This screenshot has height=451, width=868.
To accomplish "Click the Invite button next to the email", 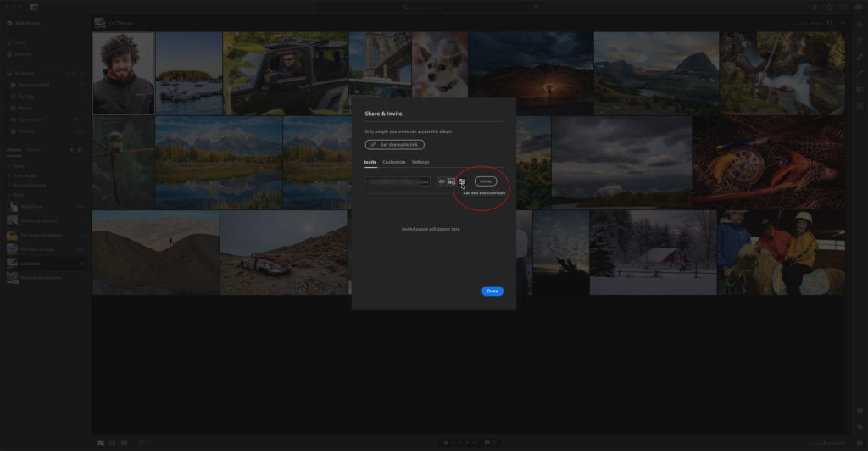I will pos(486,181).
